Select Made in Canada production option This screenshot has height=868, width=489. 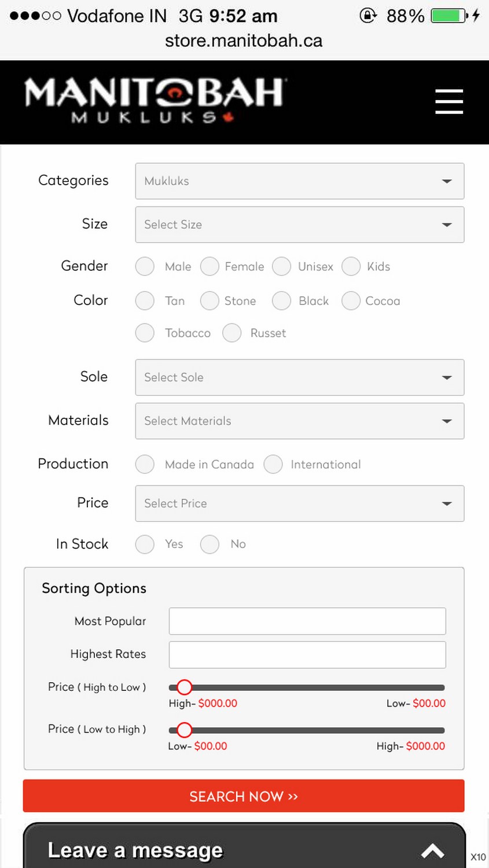[x=145, y=464]
